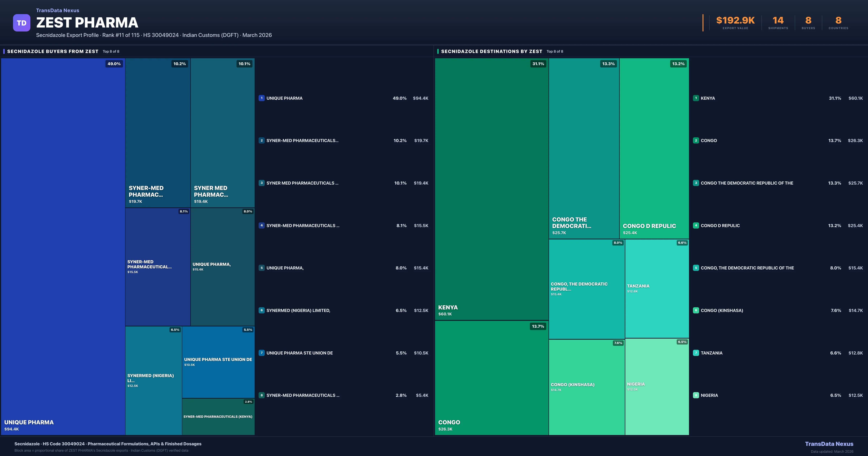Click the Top 8 of 8 buyers label
The width and height of the screenshot is (868, 456).
pos(110,51)
